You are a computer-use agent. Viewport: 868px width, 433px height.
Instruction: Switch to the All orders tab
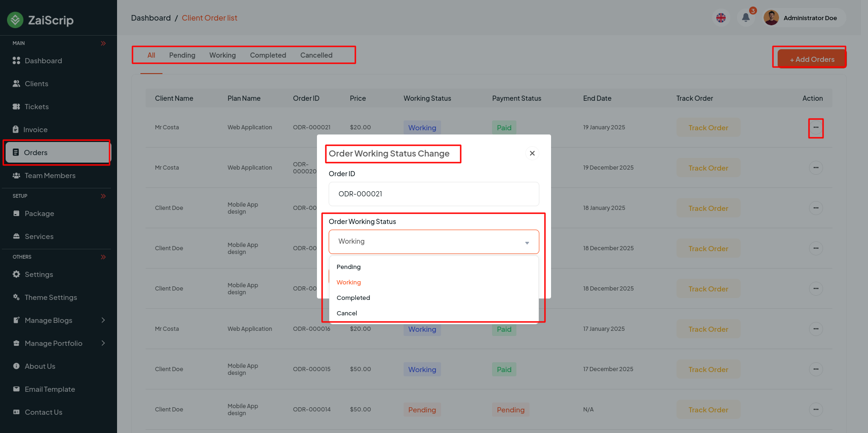pyautogui.click(x=151, y=55)
